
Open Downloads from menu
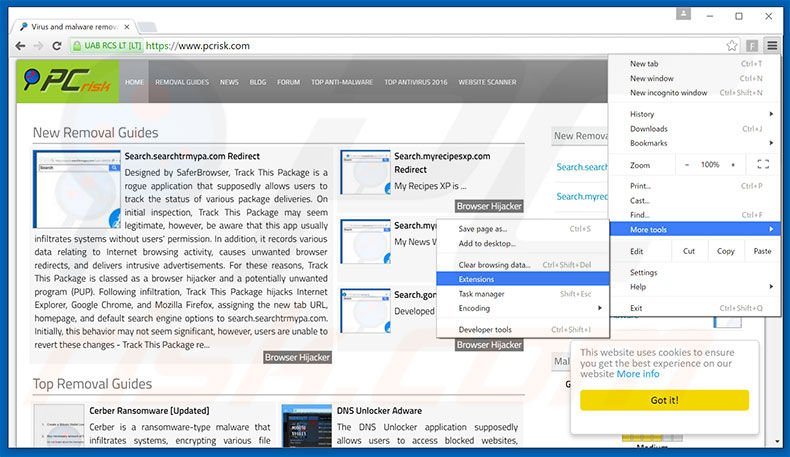pos(695,129)
